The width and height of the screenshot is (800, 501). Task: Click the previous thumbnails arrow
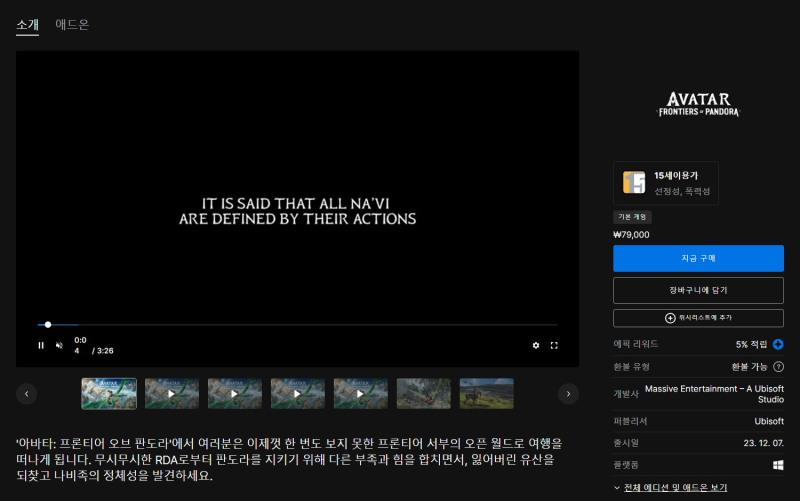click(27, 394)
